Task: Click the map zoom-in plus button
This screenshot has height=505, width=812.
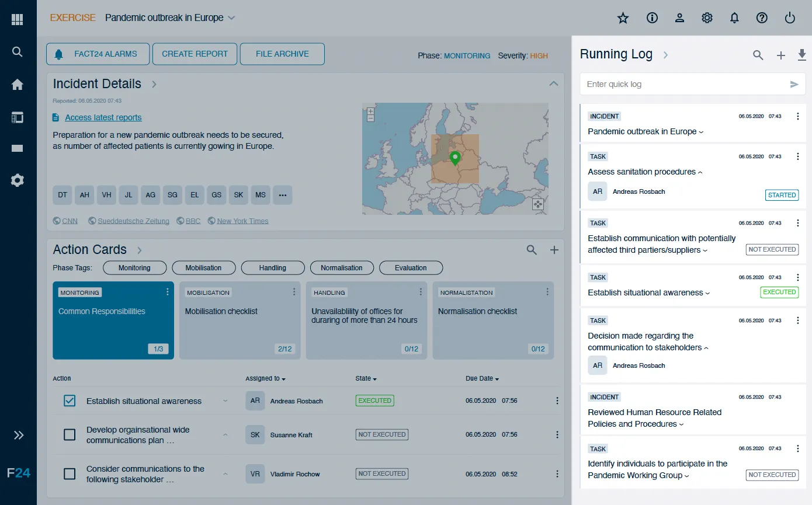Action: click(x=370, y=111)
